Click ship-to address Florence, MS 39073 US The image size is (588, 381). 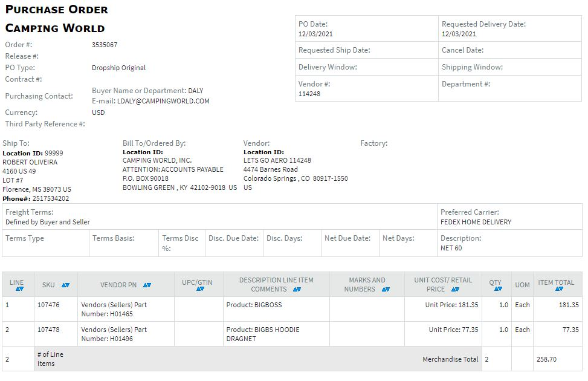click(37, 189)
